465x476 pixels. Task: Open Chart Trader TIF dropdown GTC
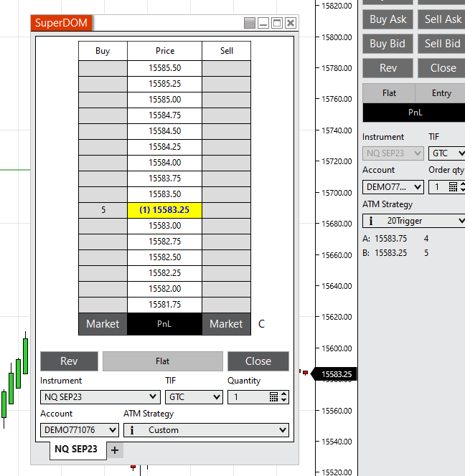coord(447,153)
